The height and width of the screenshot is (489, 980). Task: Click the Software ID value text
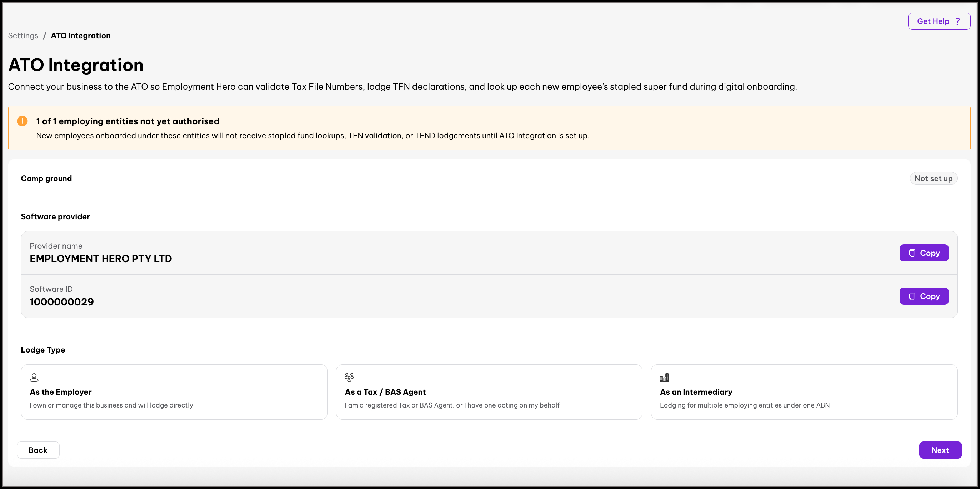[62, 302]
